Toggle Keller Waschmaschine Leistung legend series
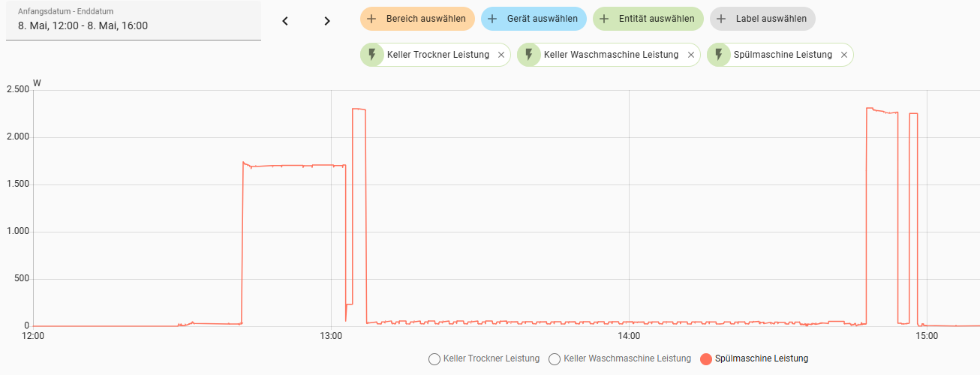Image resolution: width=980 pixels, height=375 pixels. 620,358
